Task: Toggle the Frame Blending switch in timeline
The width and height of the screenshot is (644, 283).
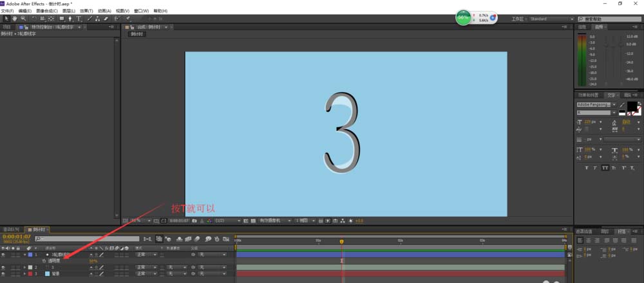Action: click(188, 239)
